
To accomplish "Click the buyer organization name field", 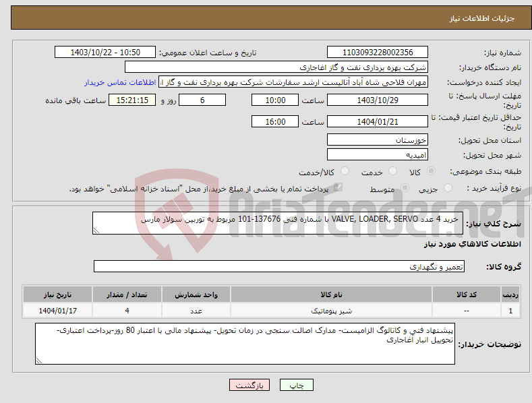I will (x=276, y=67).
